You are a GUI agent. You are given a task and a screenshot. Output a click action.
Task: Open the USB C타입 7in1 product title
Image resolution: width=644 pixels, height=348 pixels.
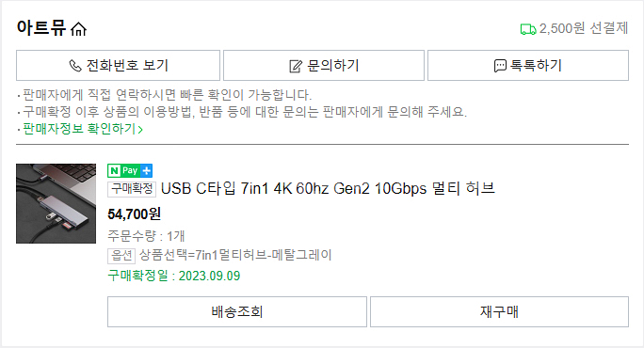(328, 189)
